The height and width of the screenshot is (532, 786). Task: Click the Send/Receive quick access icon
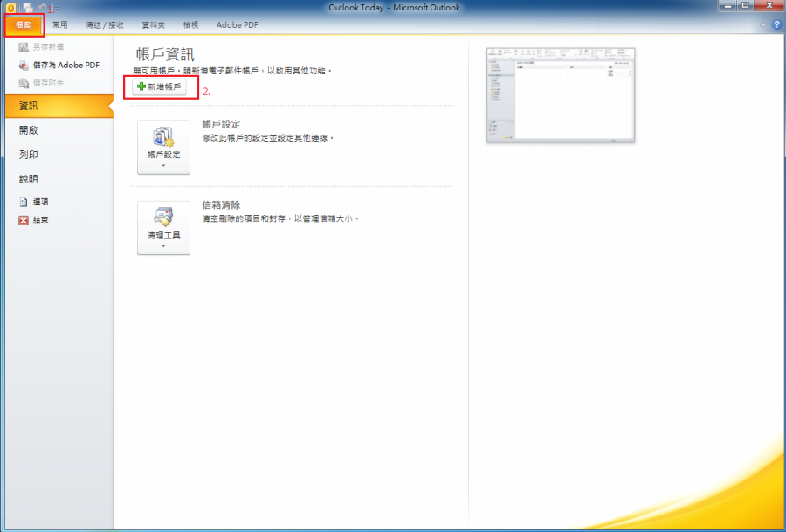point(27,8)
